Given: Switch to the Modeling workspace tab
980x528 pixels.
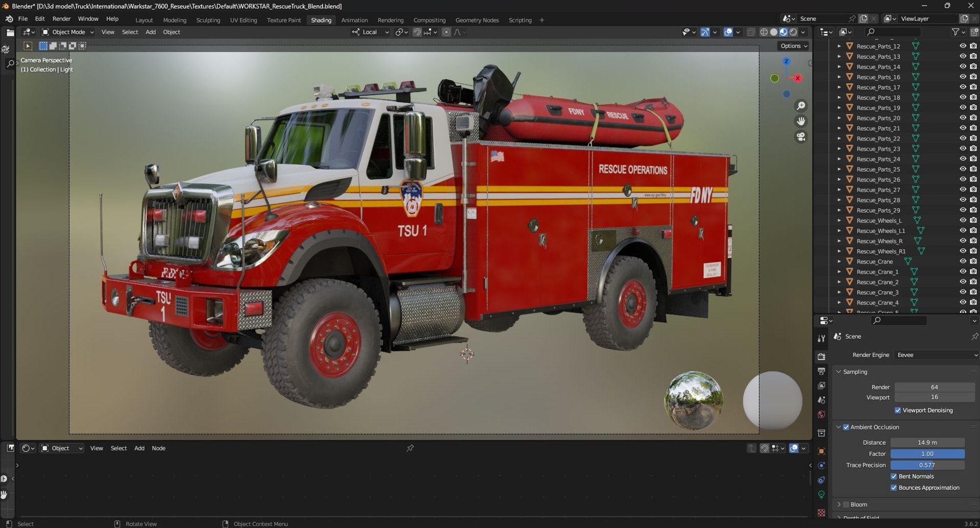Looking at the screenshot, I should pos(175,20).
